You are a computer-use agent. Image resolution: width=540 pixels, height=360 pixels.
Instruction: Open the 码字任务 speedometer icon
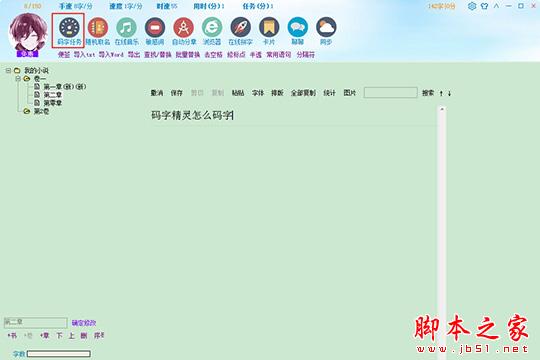tap(69, 27)
